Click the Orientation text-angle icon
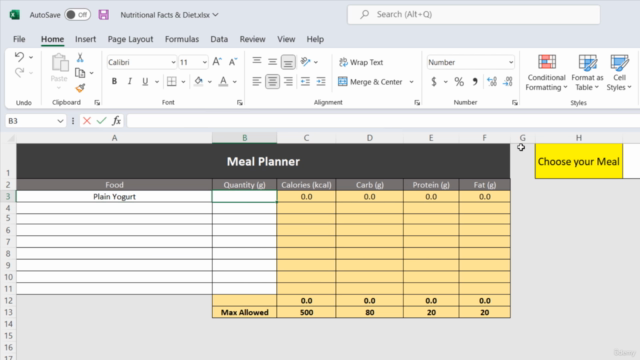The image size is (640, 360). click(x=305, y=62)
